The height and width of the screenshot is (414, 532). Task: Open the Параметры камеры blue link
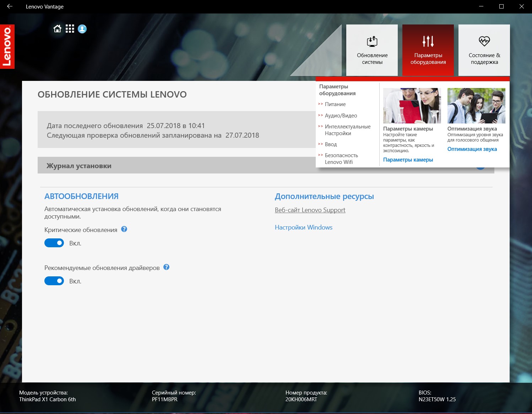(x=408, y=160)
